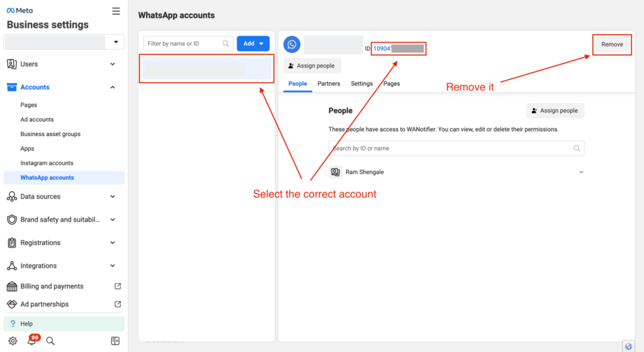Select Instagram accounts in sidebar
Image resolution: width=644 pixels, height=352 pixels.
(47, 163)
